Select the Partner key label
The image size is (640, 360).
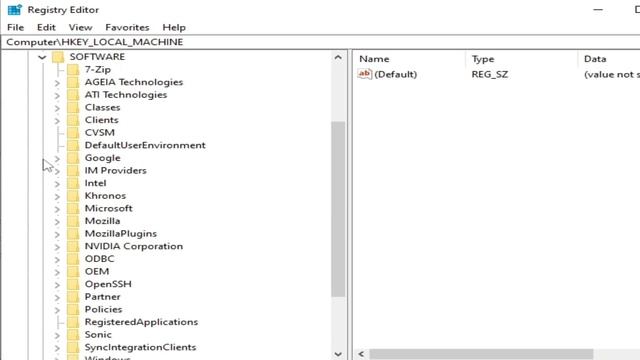click(x=102, y=297)
